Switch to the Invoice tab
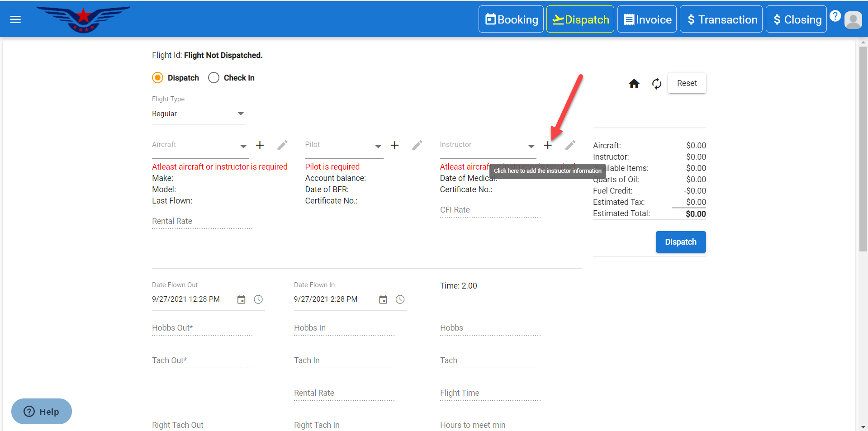Image resolution: width=868 pixels, height=431 pixels. tap(647, 19)
